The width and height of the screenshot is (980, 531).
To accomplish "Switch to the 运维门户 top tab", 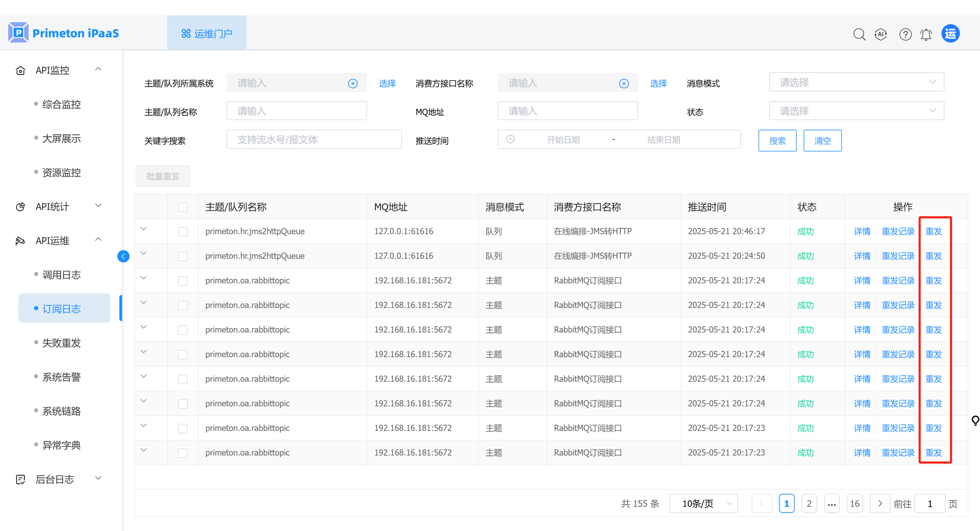I will click(207, 33).
